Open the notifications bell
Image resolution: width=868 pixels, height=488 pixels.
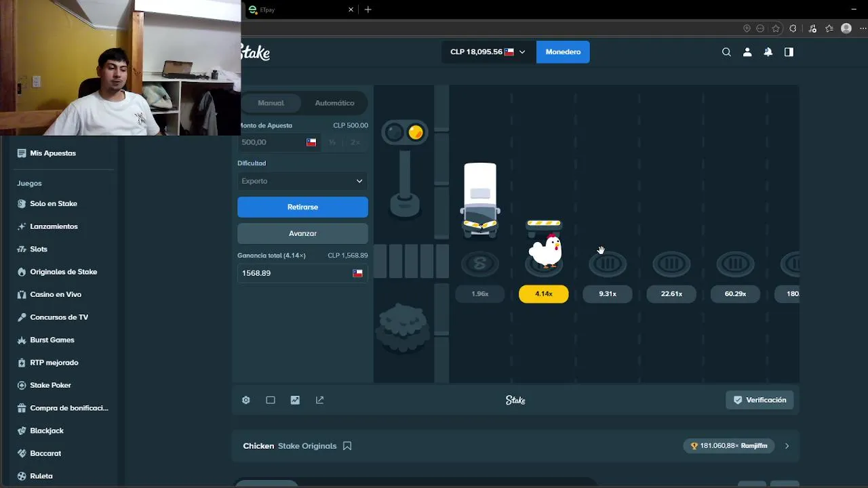pyautogui.click(x=768, y=52)
